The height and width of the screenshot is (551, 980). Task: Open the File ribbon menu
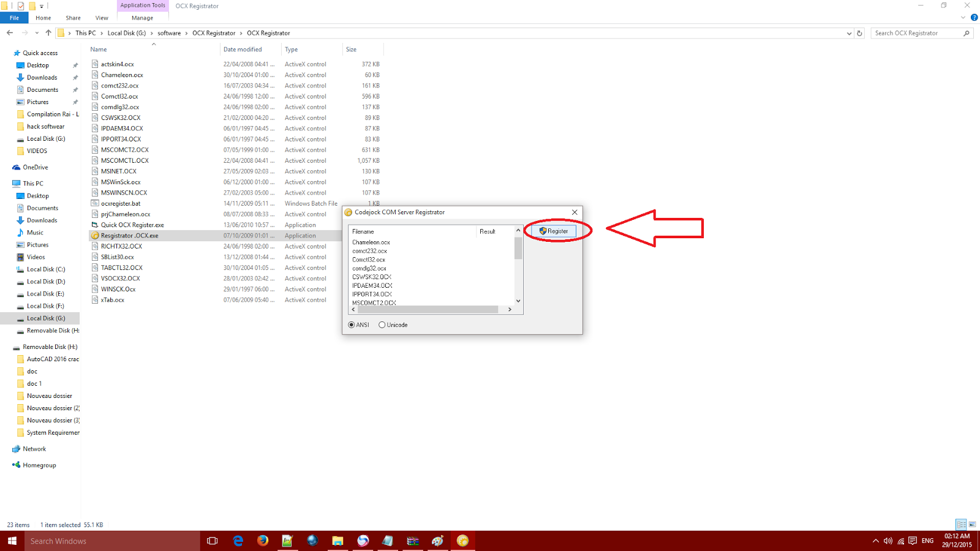click(14, 18)
